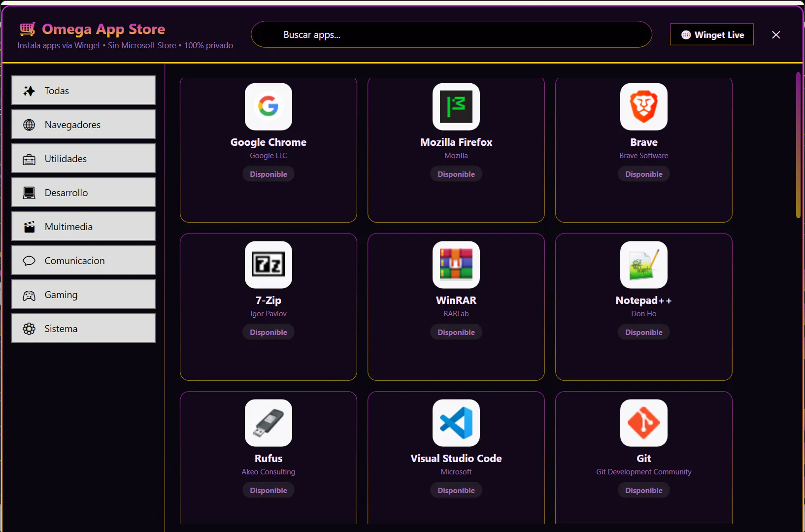The image size is (805, 532).
Task: Click the WinRAR title text
Action: [x=456, y=300]
